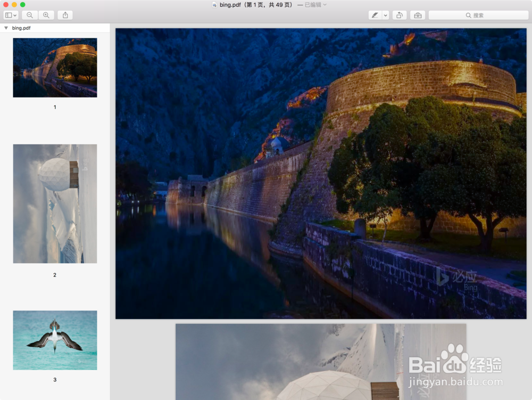Viewport: 532px width, 400px height.
Task: Click the second page dome image in main view
Action: point(321,362)
